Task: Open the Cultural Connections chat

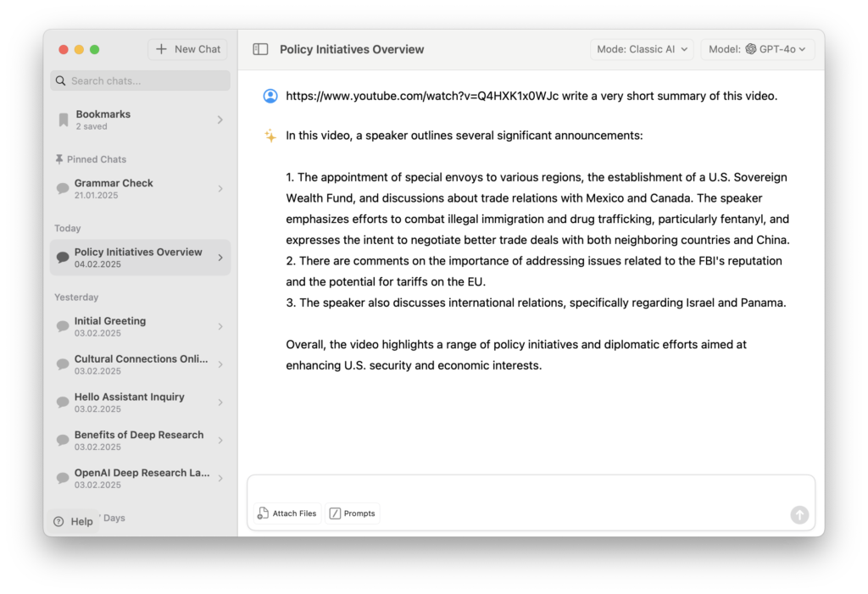Action: [x=140, y=364]
